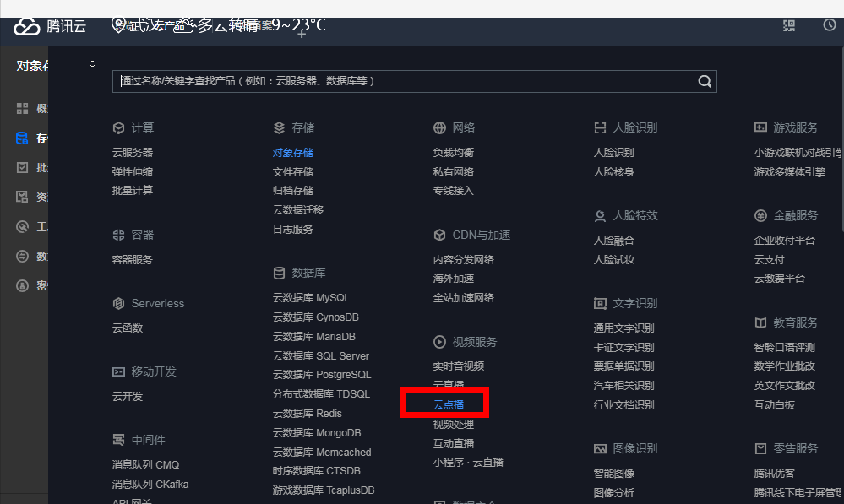
Task: Click the 文字识别 category icon
Action: click(600, 303)
